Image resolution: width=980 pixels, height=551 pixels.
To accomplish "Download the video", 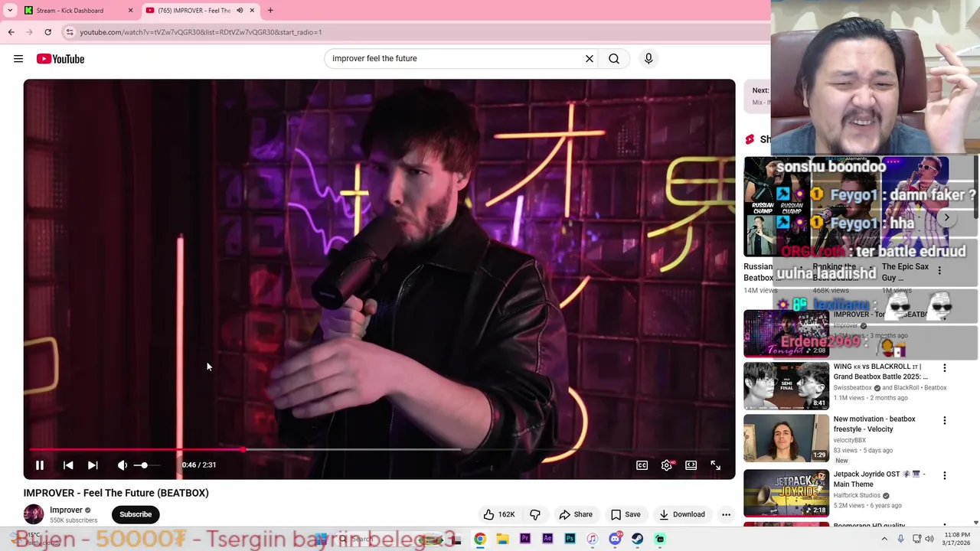I will click(x=682, y=514).
